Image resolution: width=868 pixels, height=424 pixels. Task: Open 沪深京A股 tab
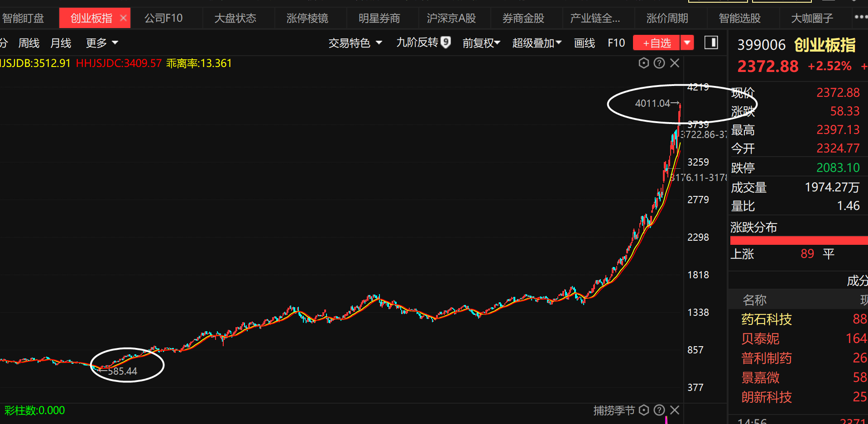click(x=451, y=18)
